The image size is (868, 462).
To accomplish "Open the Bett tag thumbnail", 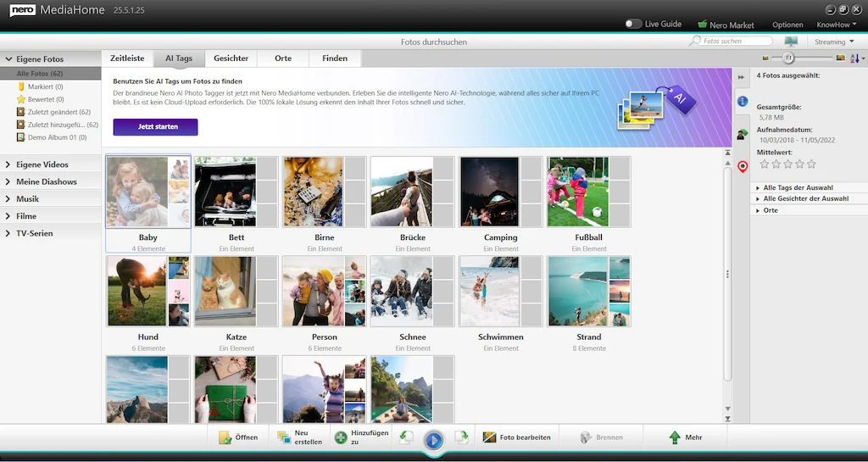I will pyautogui.click(x=236, y=192).
